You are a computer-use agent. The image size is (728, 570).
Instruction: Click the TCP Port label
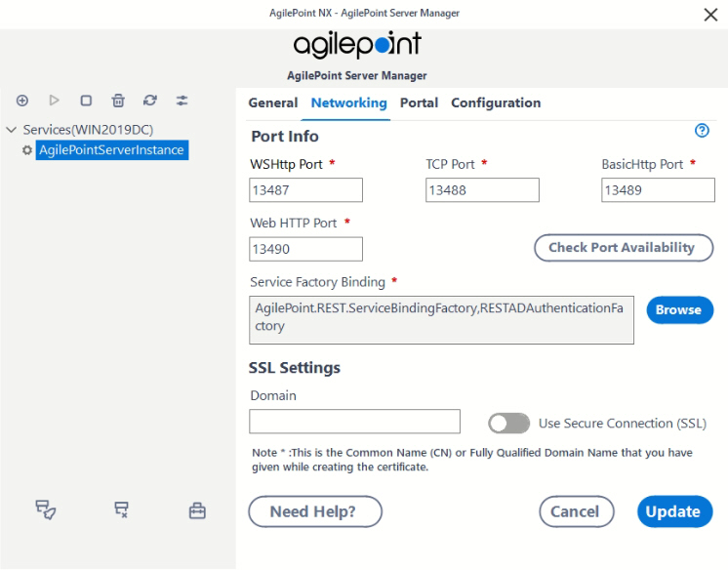[450, 164]
